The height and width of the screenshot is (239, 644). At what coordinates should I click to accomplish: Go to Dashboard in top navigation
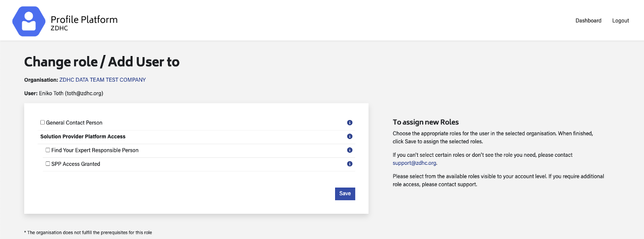[x=588, y=21]
